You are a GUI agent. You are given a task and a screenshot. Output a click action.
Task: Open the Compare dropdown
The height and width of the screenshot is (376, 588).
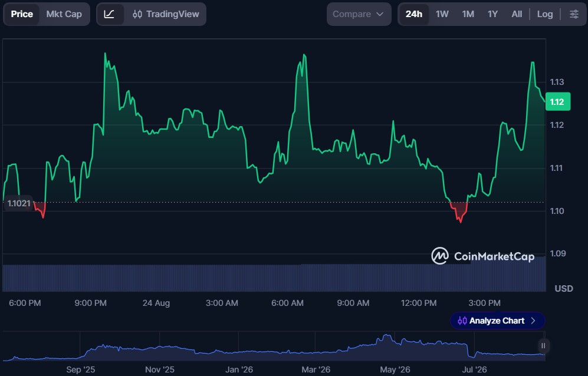(x=359, y=14)
